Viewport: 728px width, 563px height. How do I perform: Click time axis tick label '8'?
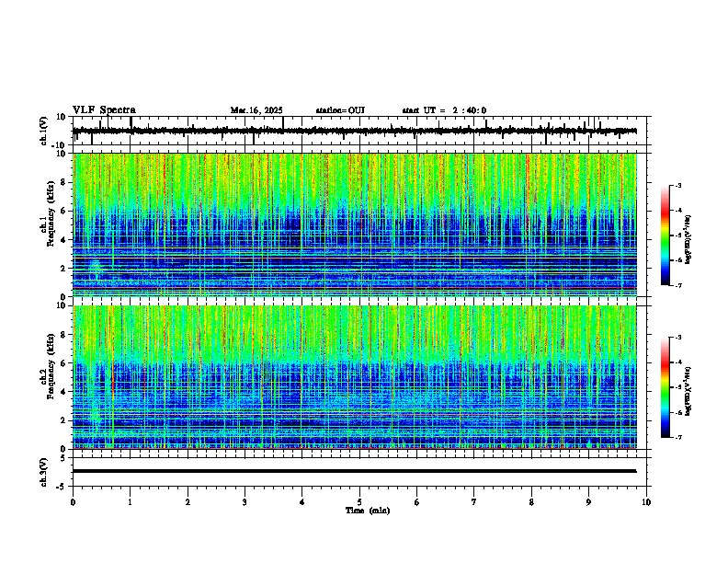(x=531, y=502)
